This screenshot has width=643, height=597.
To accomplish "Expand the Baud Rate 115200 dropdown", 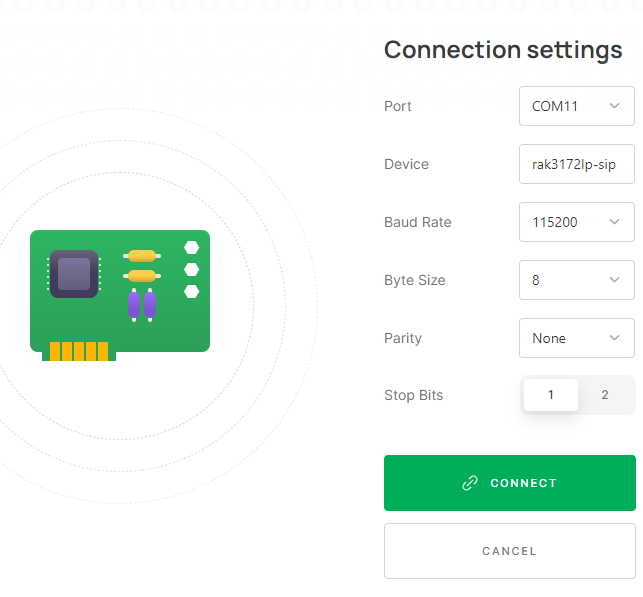I will (576, 222).
